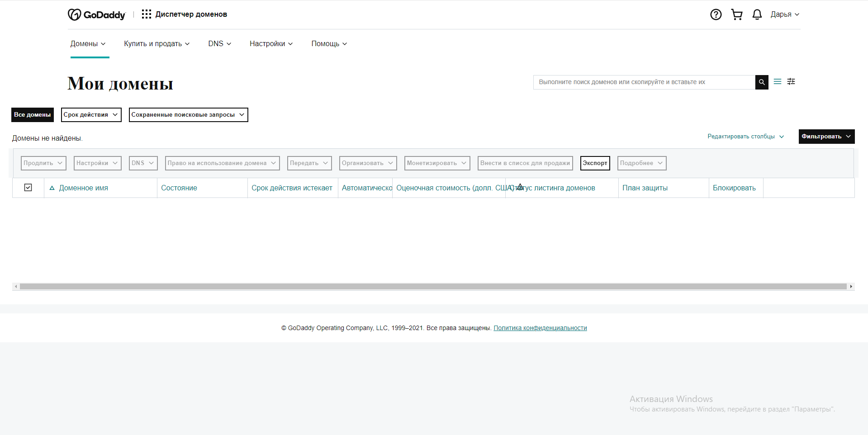
Task: Open Политика конфиденциальности link
Action: point(540,328)
